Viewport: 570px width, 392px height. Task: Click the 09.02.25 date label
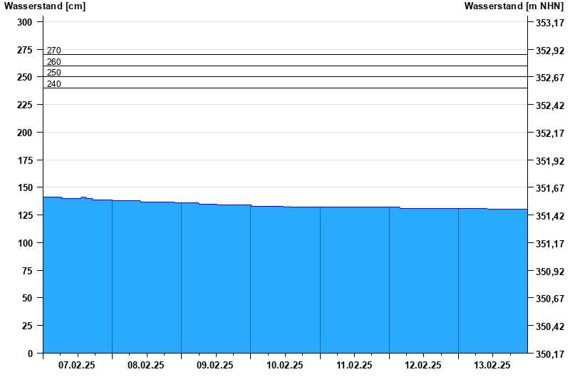(x=215, y=365)
